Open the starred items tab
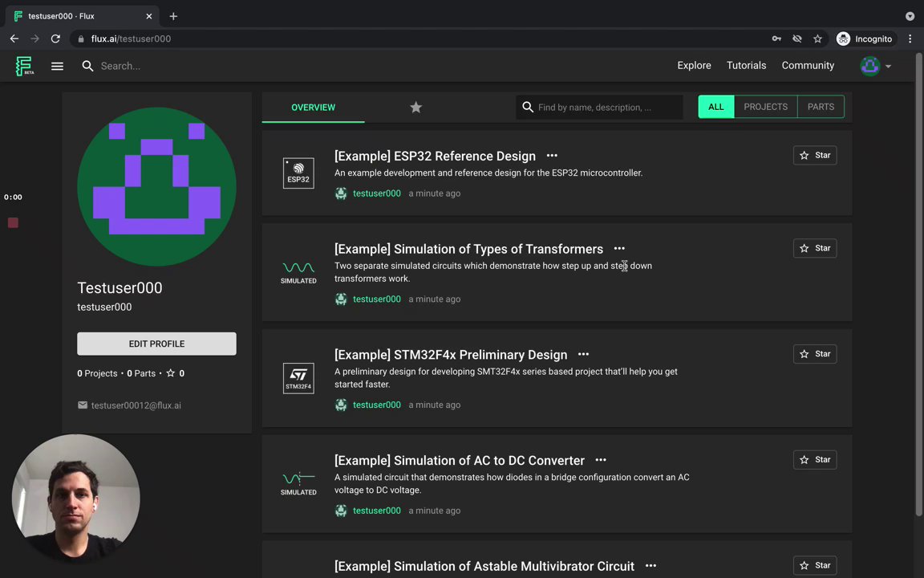The height and width of the screenshot is (578, 924). tap(416, 108)
